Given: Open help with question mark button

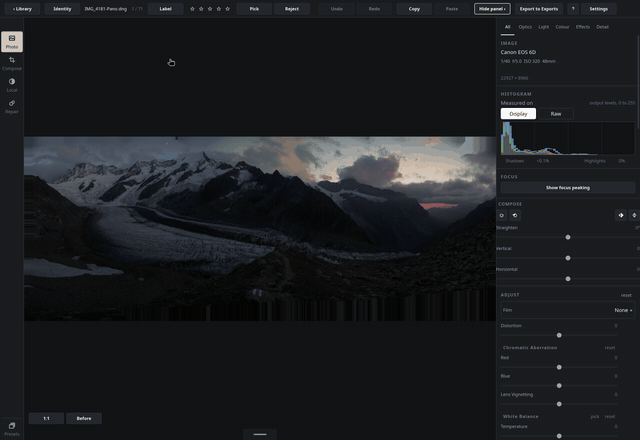Looking at the screenshot, I should click(x=573, y=9).
